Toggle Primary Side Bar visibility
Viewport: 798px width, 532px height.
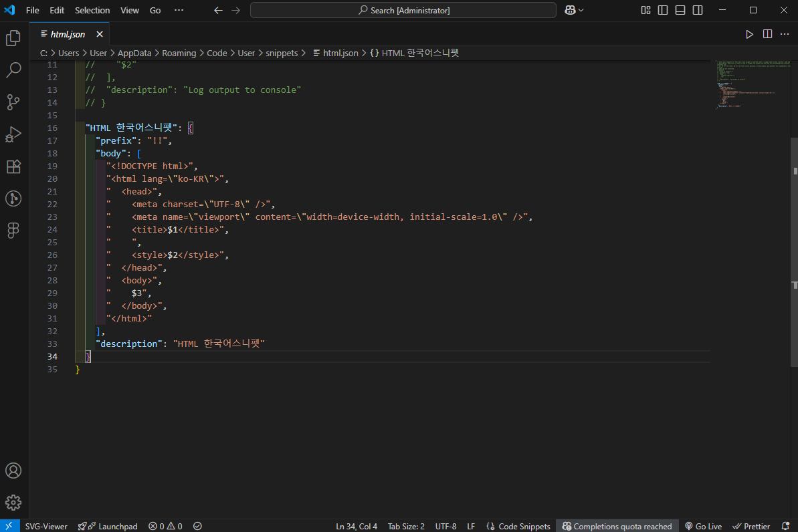[663, 10]
